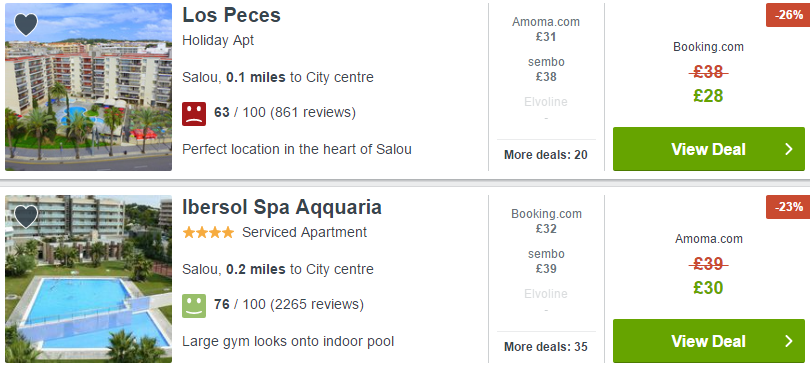Open Ibersol Spa Aqquaria hotel title

point(282,208)
